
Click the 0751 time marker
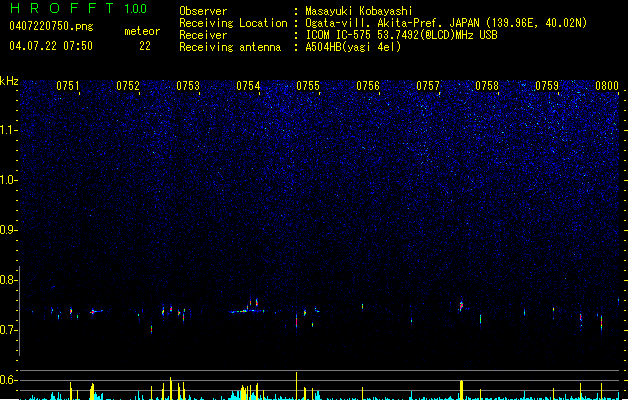[68, 86]
